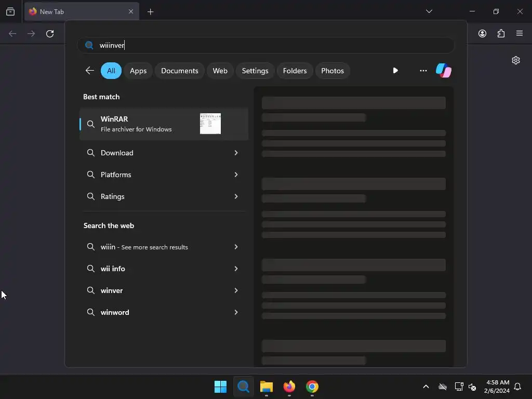532x399 pixels.
Task: Reload the page in Firefox
Action: point(50,34)
